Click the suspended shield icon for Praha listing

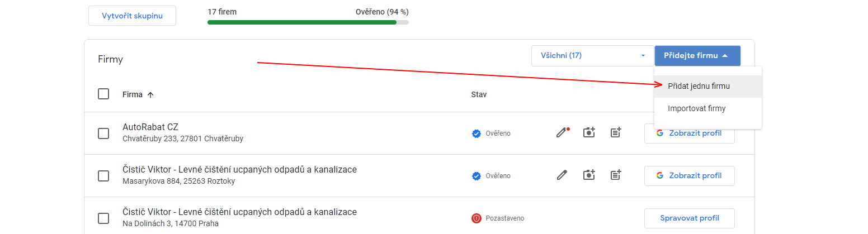(x=477, y=218)
